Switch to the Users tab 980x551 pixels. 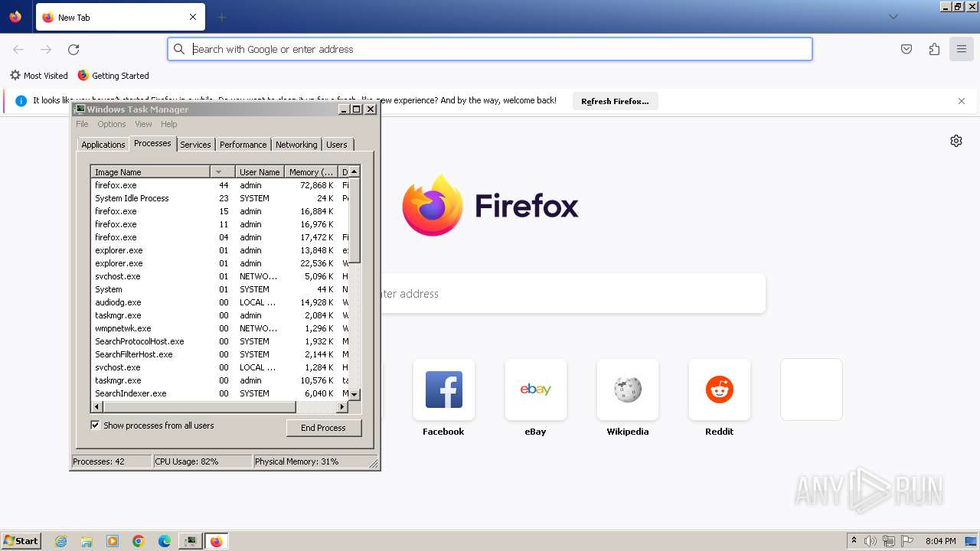coord(337,145)
